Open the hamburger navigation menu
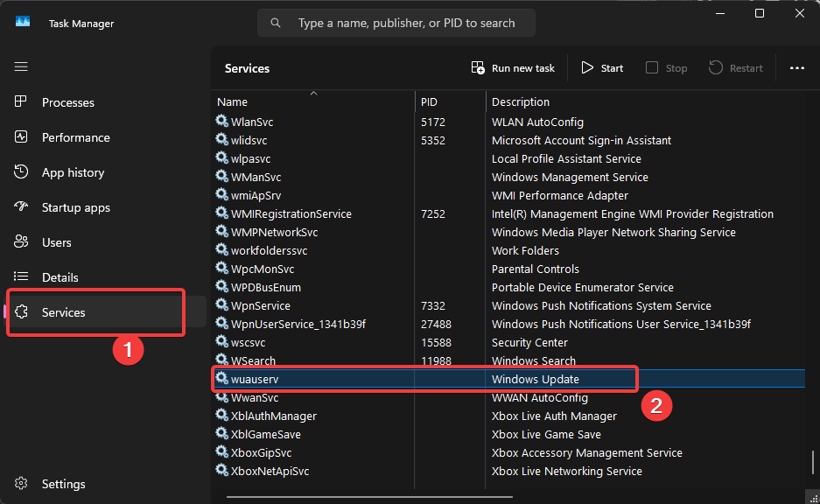This screenshot has height=504, width=820. 21,66
